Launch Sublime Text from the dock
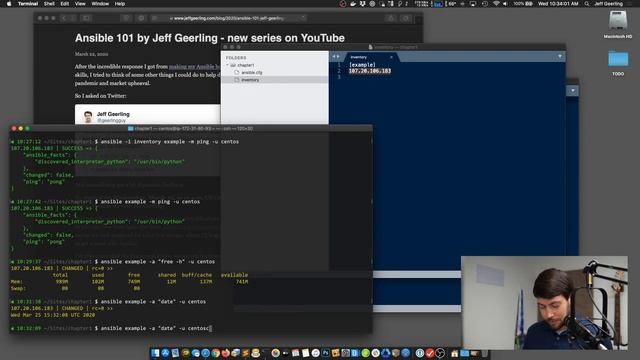 [245, 353]
